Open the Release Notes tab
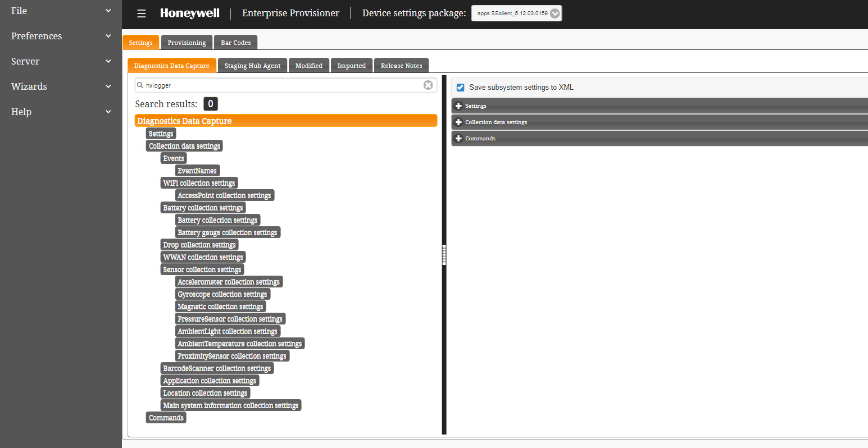Screen dimensions: 868x448 click(x=401, y=66)
